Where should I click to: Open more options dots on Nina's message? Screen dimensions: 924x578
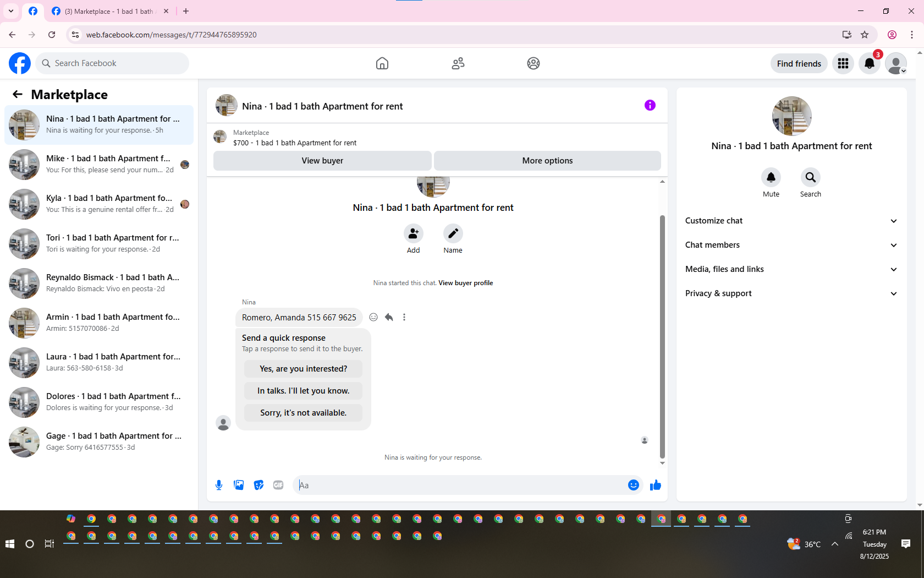pos(404,317)
